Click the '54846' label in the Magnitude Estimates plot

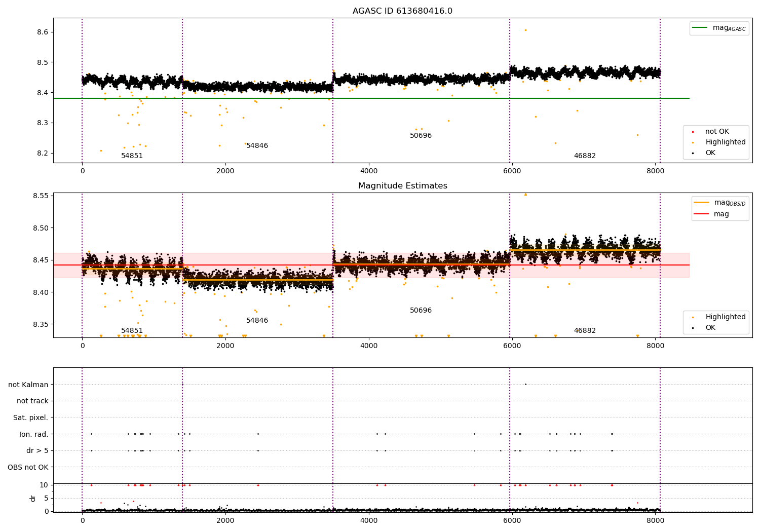click(x=257, y=321)
